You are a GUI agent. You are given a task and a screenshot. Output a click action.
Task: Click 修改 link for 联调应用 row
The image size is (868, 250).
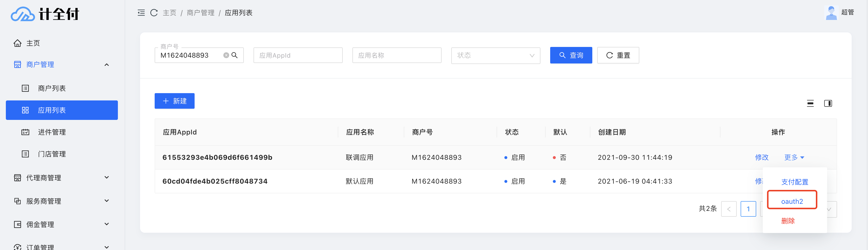coord(762,158)
